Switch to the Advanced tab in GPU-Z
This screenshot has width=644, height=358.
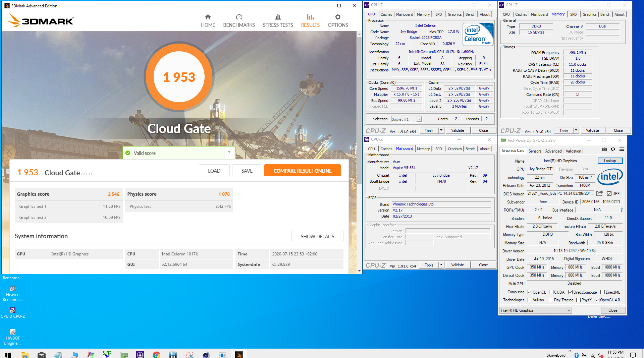click(x=553, y=151)
